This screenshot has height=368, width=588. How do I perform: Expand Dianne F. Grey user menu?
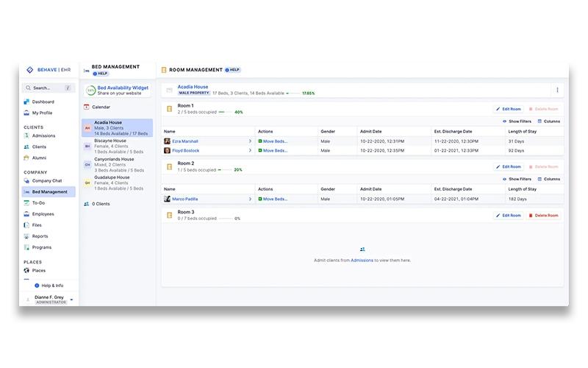point(71,299)
